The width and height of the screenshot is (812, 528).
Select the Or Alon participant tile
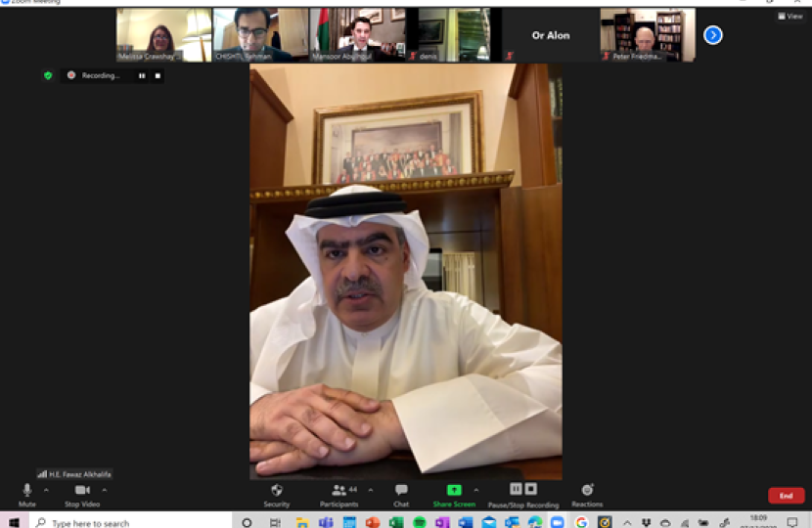pos(550,35)
